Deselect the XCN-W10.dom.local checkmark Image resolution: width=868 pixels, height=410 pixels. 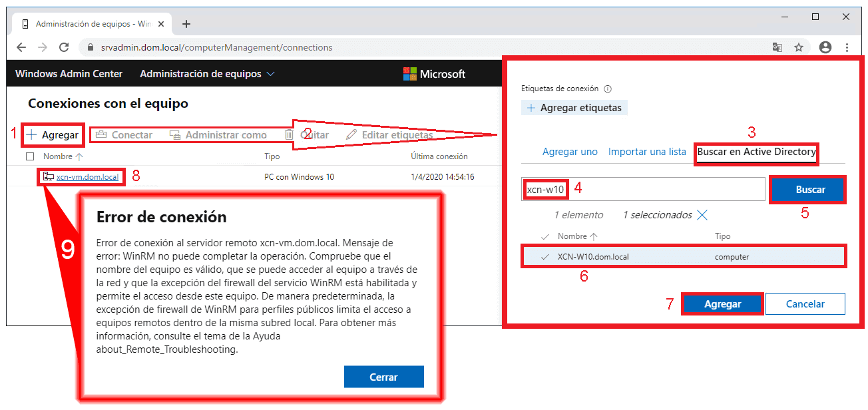pyautogui.click(x=544, y=256)
